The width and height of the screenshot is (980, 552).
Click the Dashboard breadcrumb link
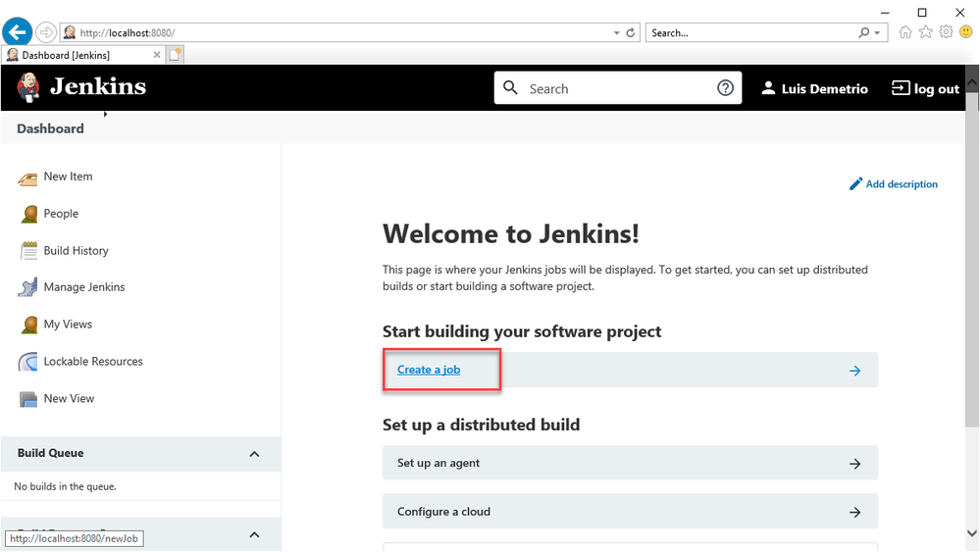[51, 128]
